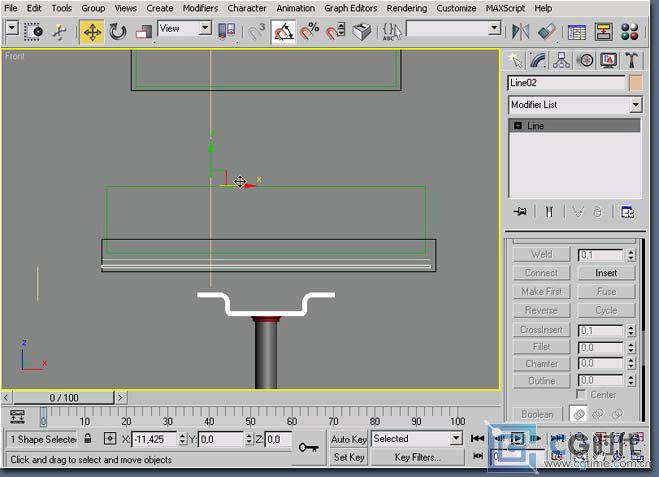Select the Scale tool

pyautogui.click(x=143, y=32)
